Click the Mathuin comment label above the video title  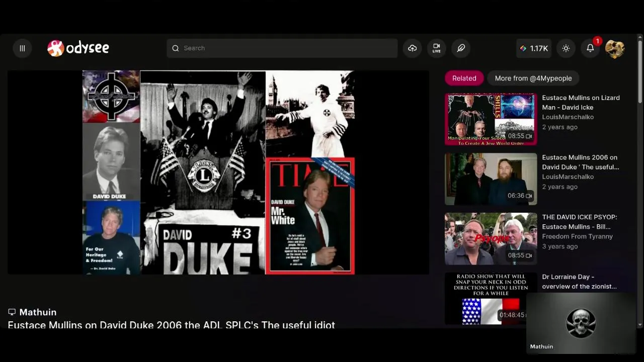pos(38,312)
